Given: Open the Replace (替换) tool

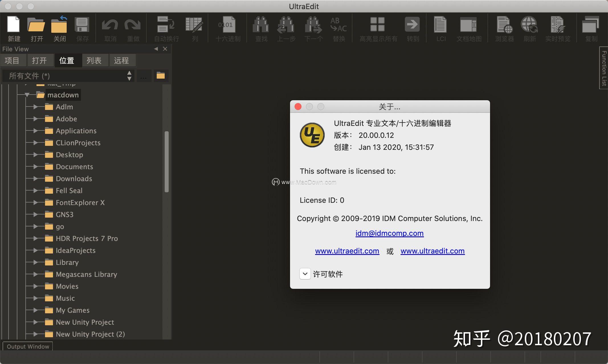Looking at the screenshot, I should click(338, 28).
